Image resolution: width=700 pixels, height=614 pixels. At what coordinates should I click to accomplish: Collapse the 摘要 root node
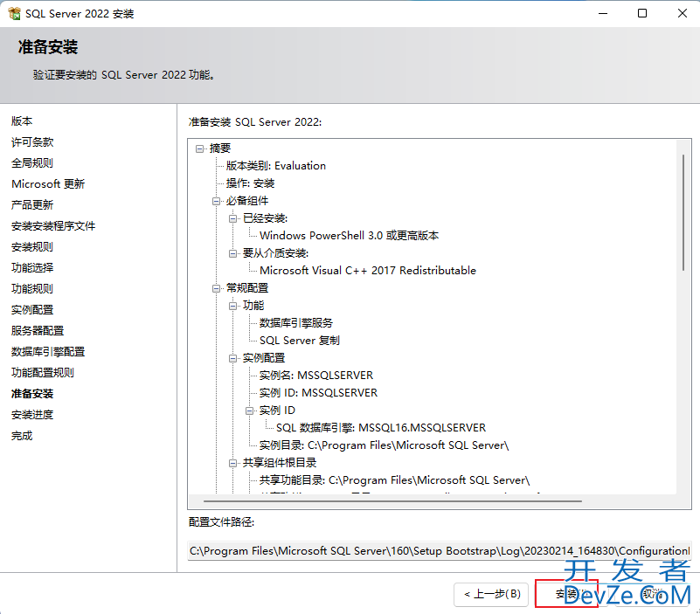point(199,148)
